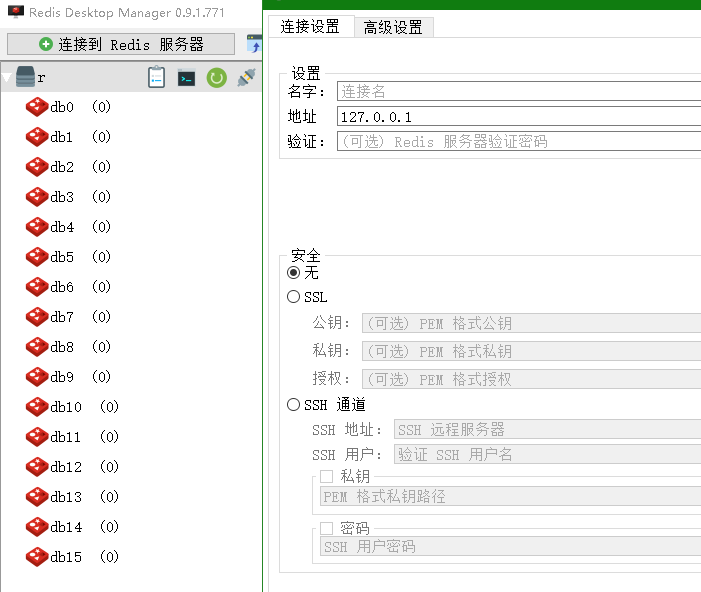Click the SSL 私钥 PEM private key field
This screenshot has width=701, height=592.
point(532,351)
